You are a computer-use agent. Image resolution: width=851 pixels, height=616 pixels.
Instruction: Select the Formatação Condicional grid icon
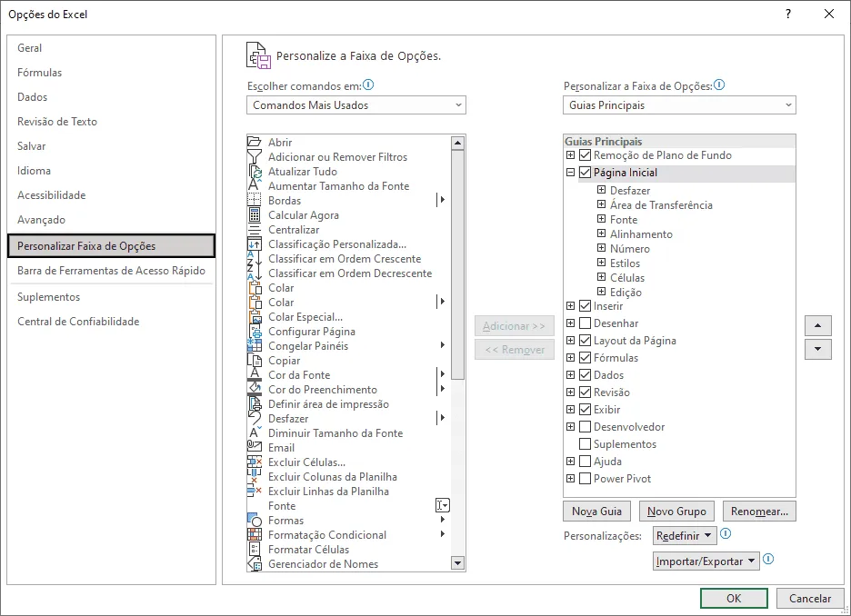point(255,534)
